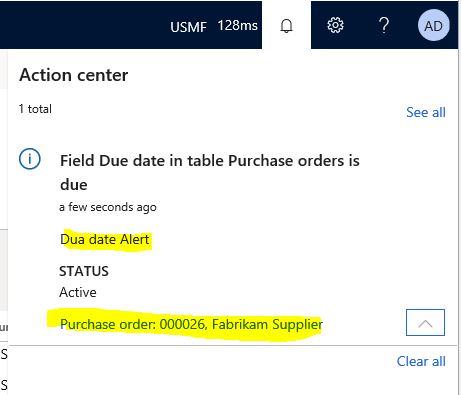Click the empty navy header bar beside USMF
The height and width of the screenshot is (395, 461).
pyautogui.click(x=83, y=25)
